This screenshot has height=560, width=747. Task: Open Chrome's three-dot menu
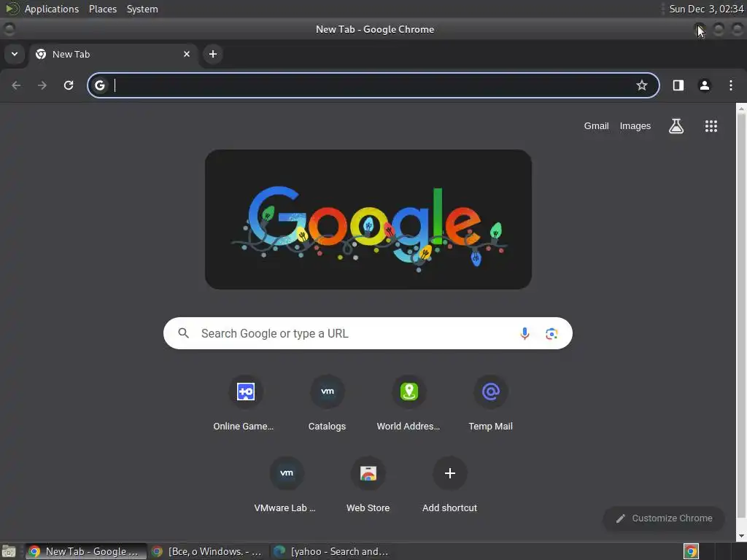[731, 85]
